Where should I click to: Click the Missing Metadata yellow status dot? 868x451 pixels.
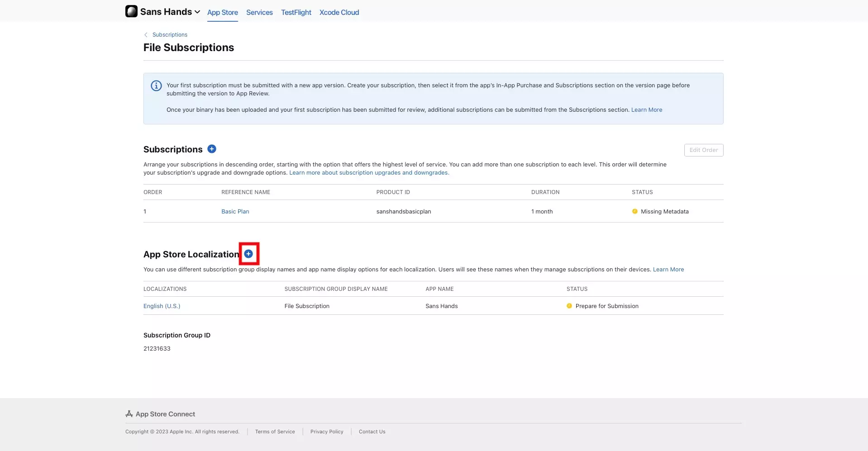point(634,211)
